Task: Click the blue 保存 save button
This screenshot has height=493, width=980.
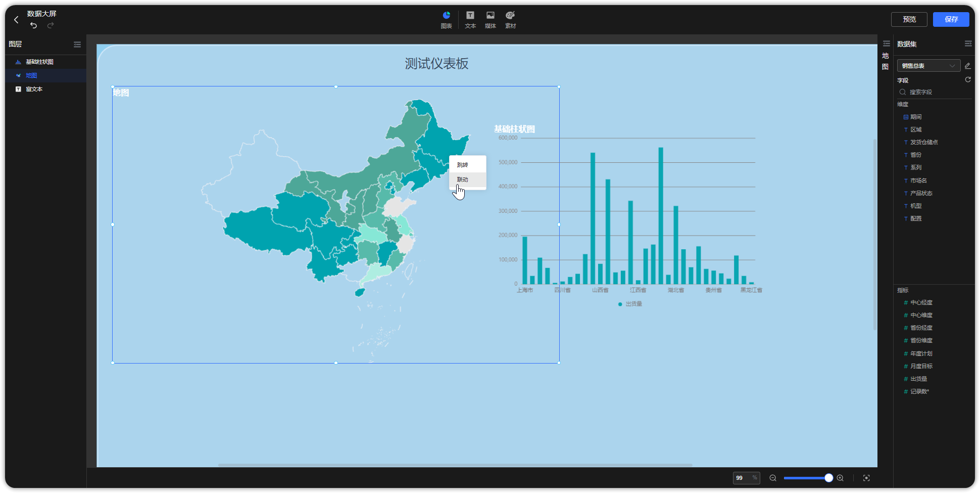Action: pos(951,19)
